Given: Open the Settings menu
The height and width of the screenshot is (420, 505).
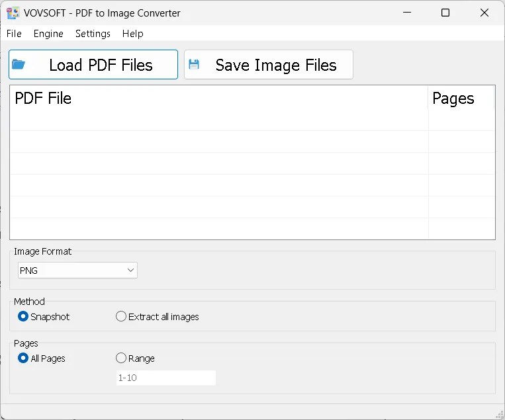Looking at the screenshot, I should point(93,34).
